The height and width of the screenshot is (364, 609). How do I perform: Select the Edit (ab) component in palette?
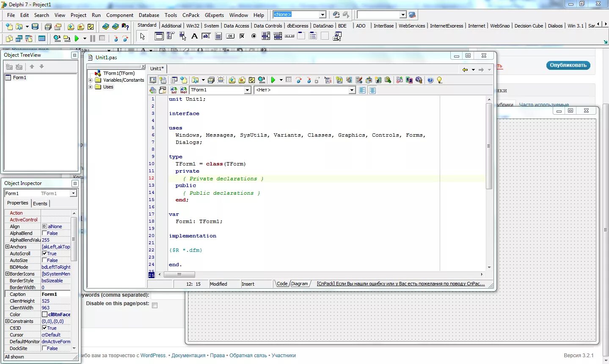[x=206, y=36]
